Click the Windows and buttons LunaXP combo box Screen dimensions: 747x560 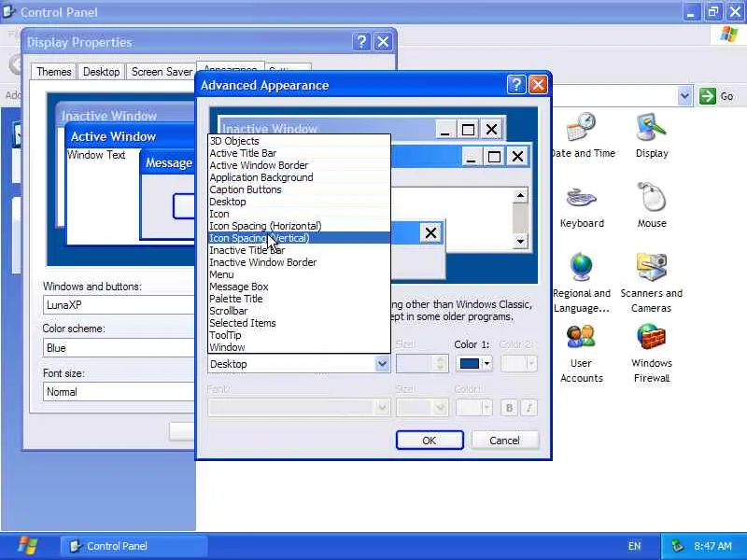click(x=119, y=305)
